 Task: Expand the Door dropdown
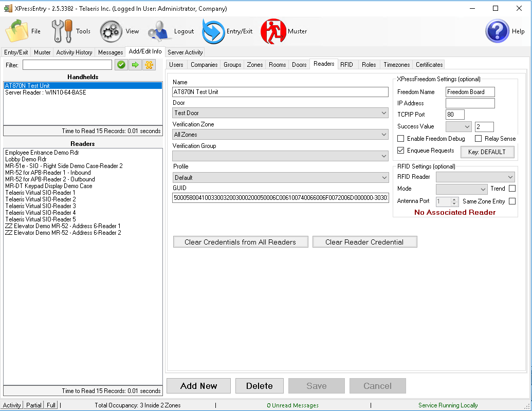point(384,113)
